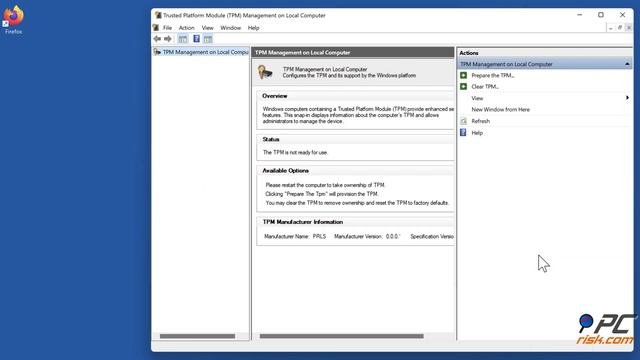This screenshot has width=640, height=360.
Task: Click the Manufacturer Version 0.0.0 text
Action: [x=367, y=236]
